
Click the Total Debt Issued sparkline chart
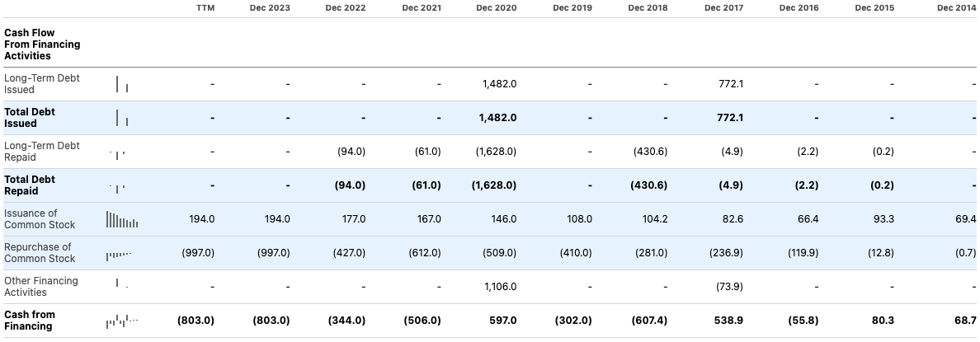point(122,118)
